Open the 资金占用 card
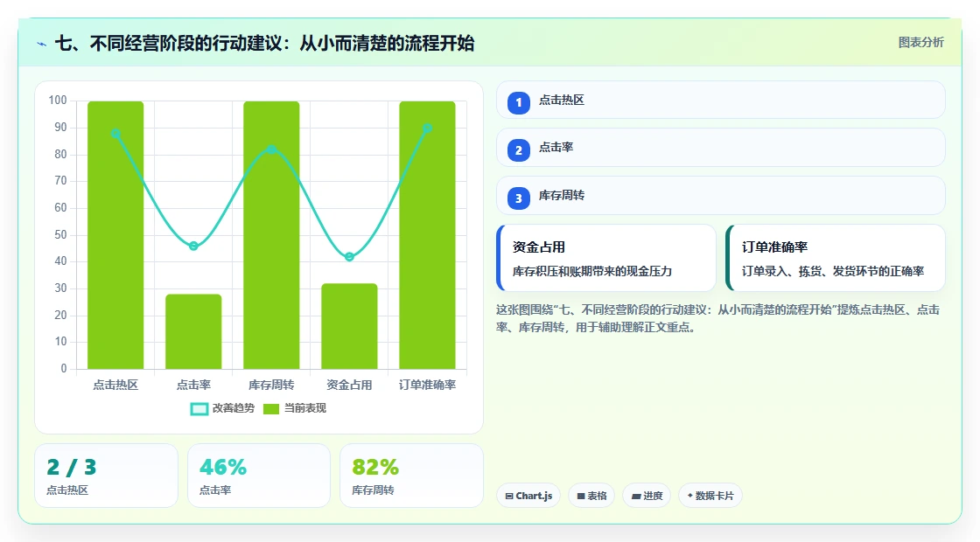 [606, 258]
